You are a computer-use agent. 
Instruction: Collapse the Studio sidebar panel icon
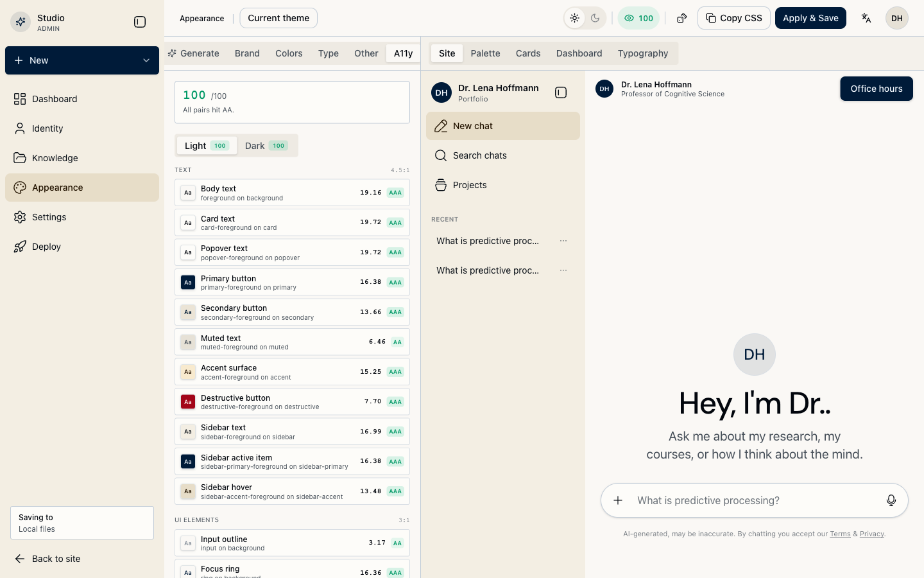click(x=140, y=22)
